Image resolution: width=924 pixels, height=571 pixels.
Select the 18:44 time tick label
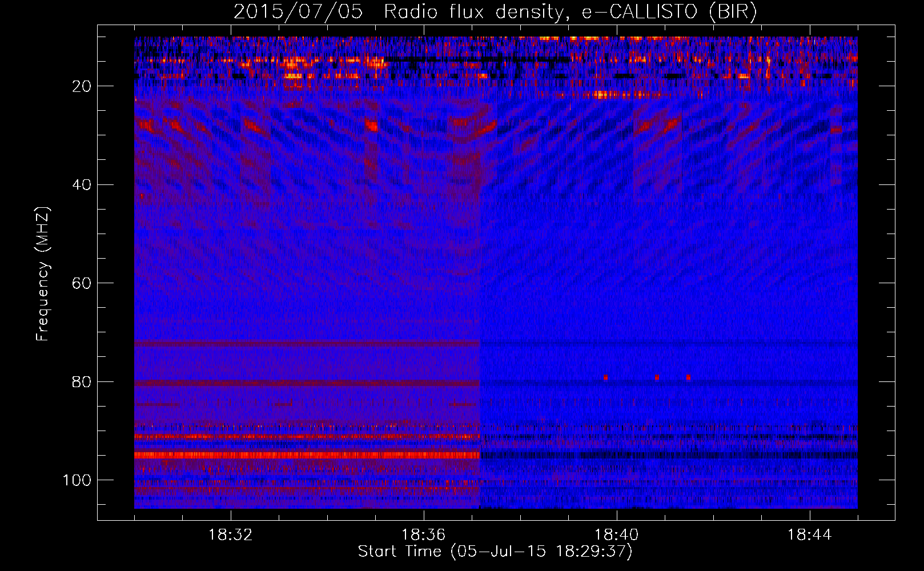(809, 535)
